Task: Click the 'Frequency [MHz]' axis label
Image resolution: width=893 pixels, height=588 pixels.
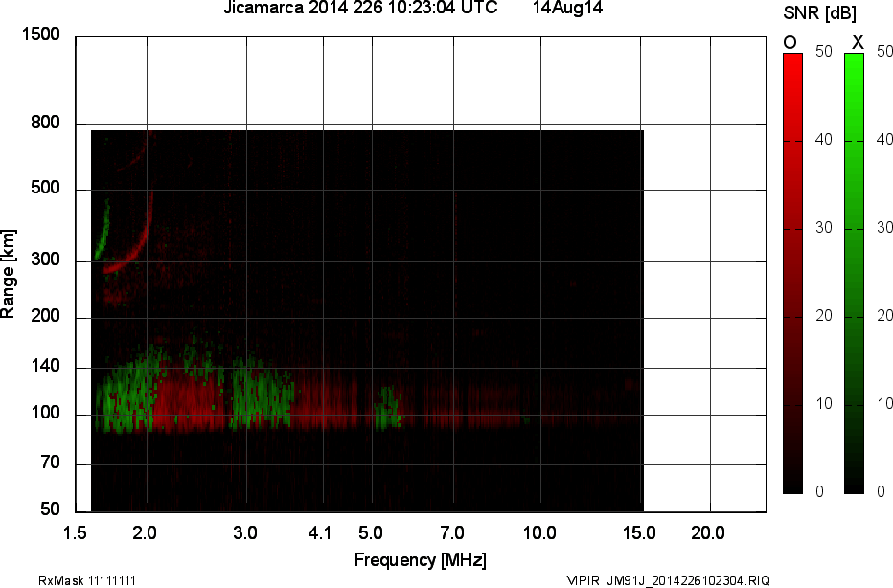Action: pyautogui.click(x=421, y=560)
